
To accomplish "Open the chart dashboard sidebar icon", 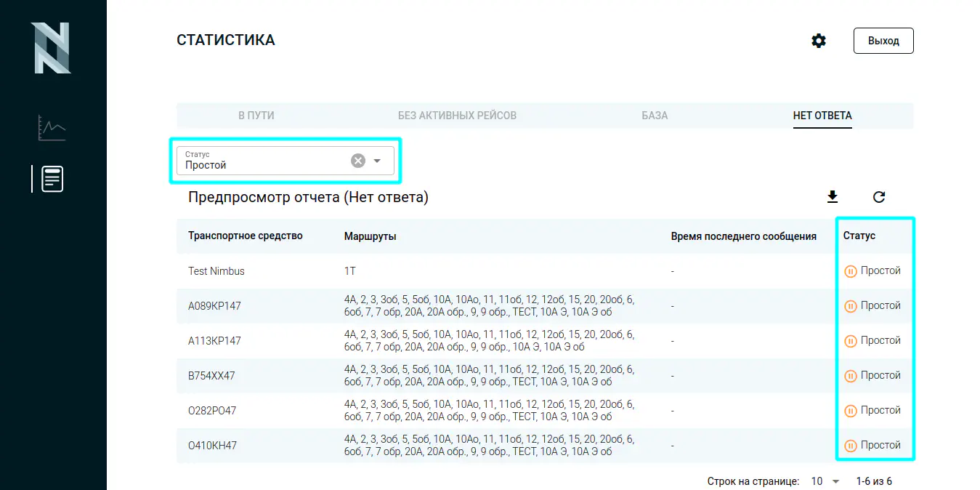I will click(52, 128).
